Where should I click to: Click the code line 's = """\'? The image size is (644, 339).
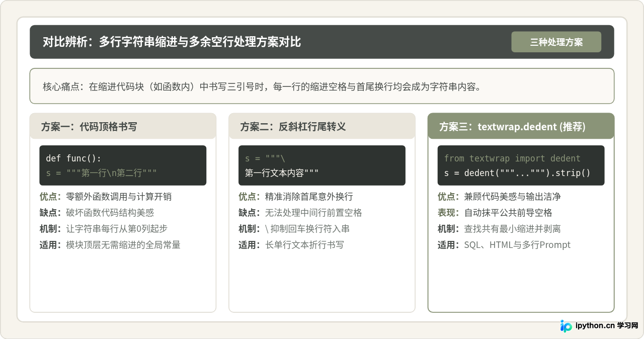[265, 158]
